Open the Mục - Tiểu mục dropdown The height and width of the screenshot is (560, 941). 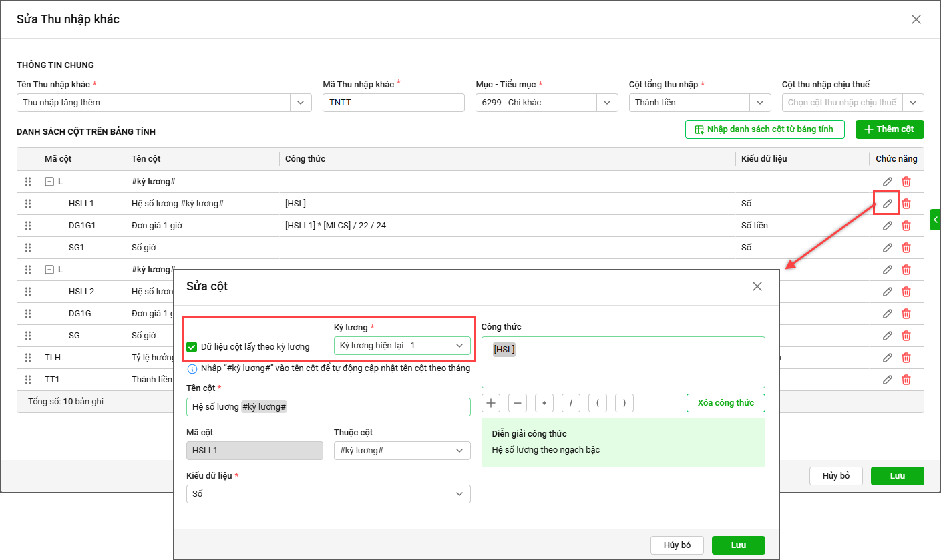pyautogui.click(x=606, y=103)
